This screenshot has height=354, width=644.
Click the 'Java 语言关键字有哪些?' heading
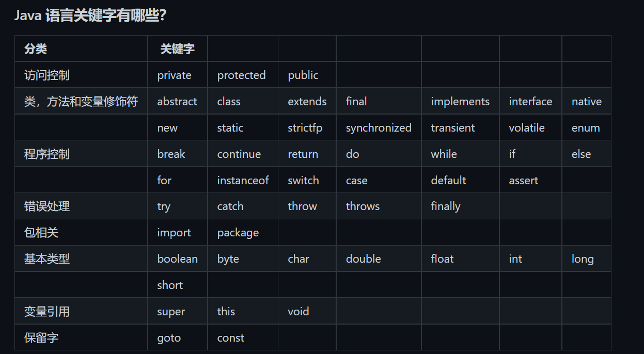[90, 15]
